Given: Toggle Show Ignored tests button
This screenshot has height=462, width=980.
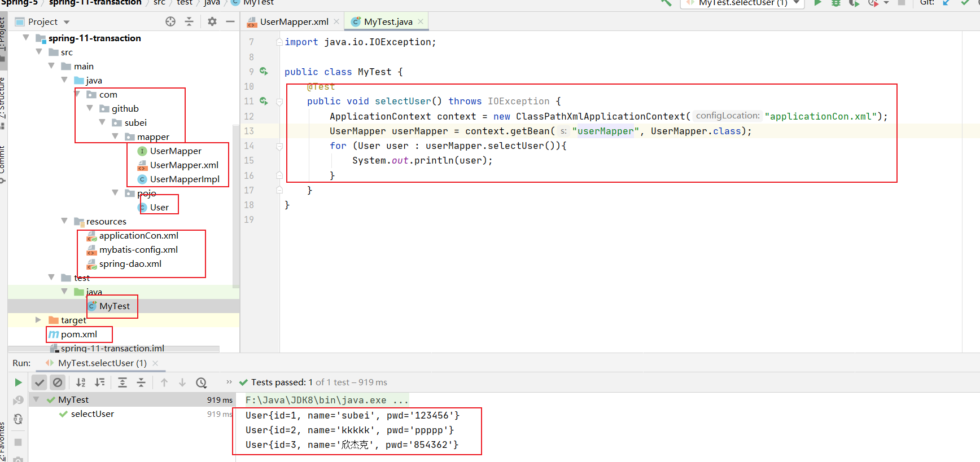Looking at the screenshot, I should [58, 382].
